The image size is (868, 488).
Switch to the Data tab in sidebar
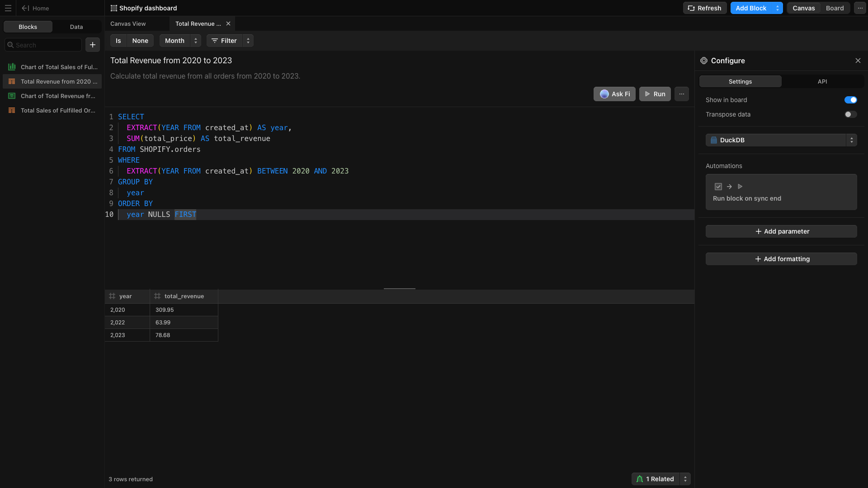coord(76,27)
